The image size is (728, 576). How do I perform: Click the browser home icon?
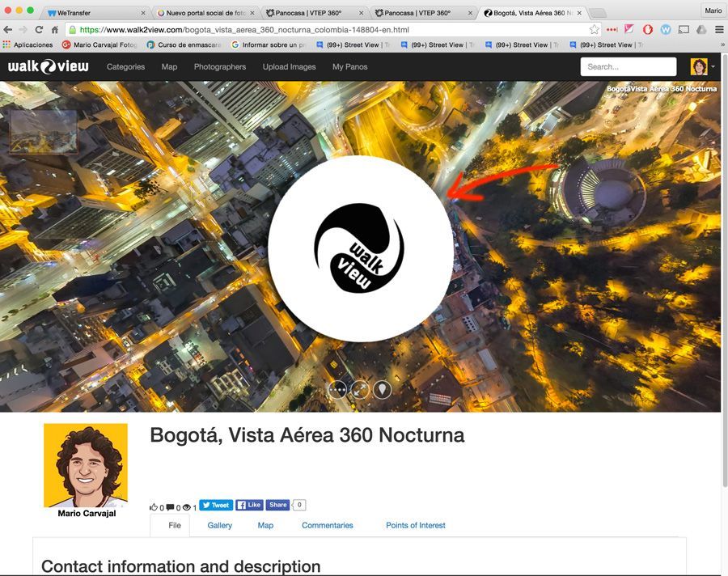(55, 30)
